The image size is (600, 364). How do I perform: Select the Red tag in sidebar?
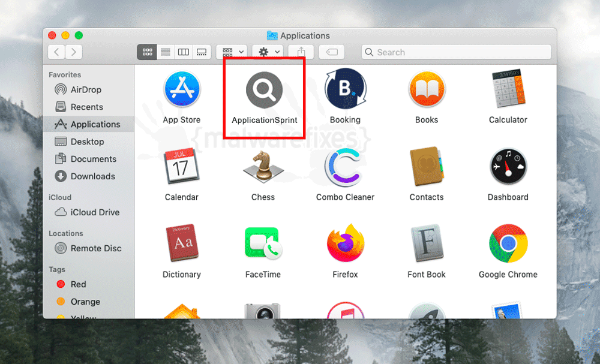point(89,284)
